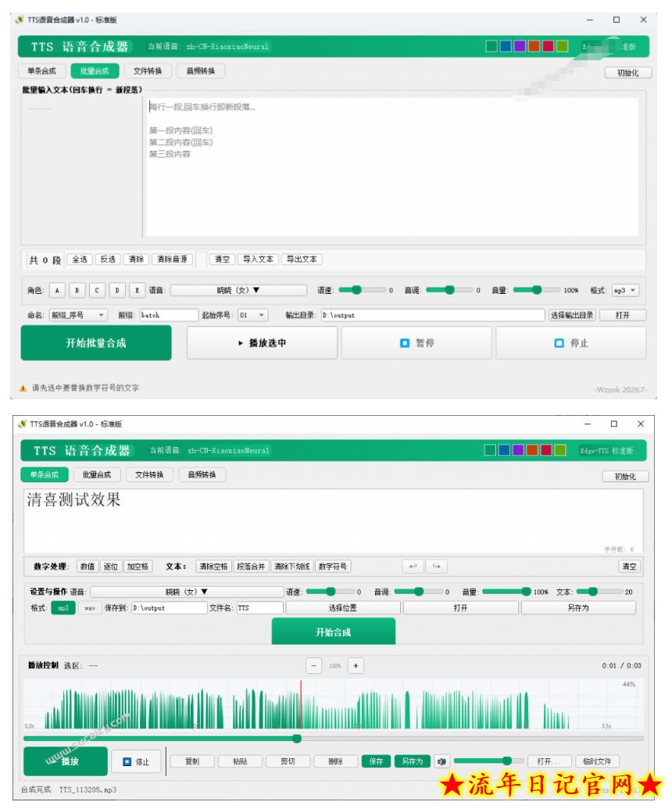Zoom out waveform with minus button

(313, 665)
